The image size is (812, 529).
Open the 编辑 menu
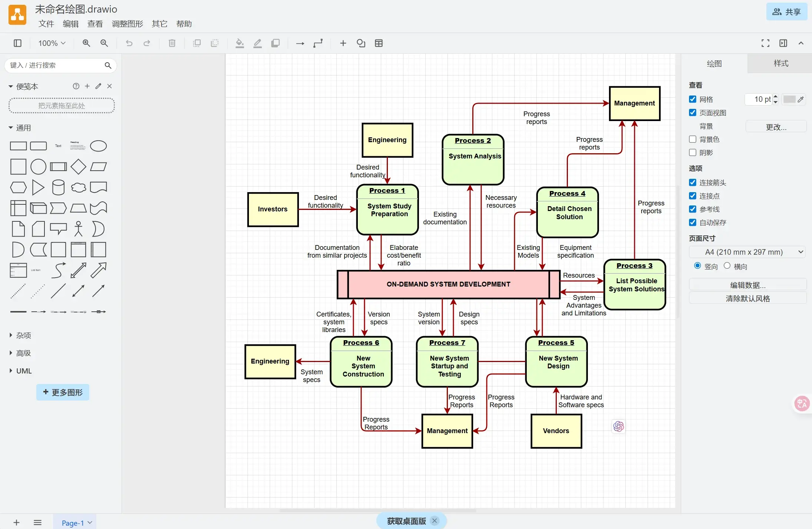click(x=71, y=24)
